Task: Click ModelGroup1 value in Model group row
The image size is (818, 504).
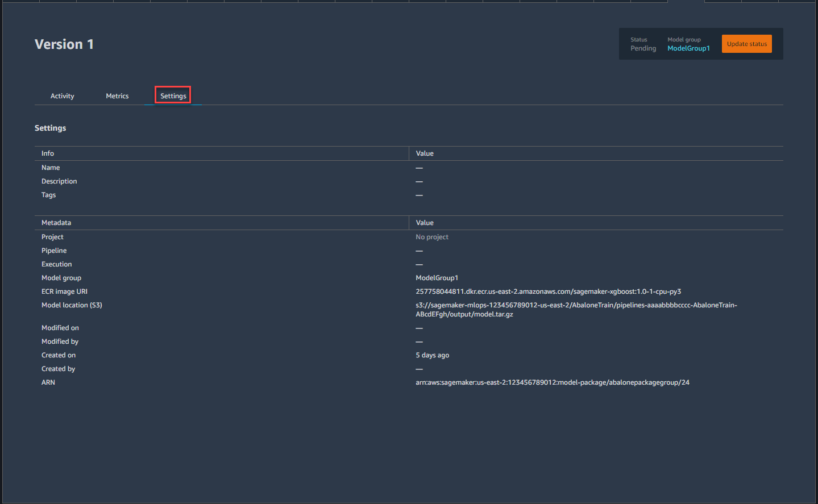Action: pos(437,278)
